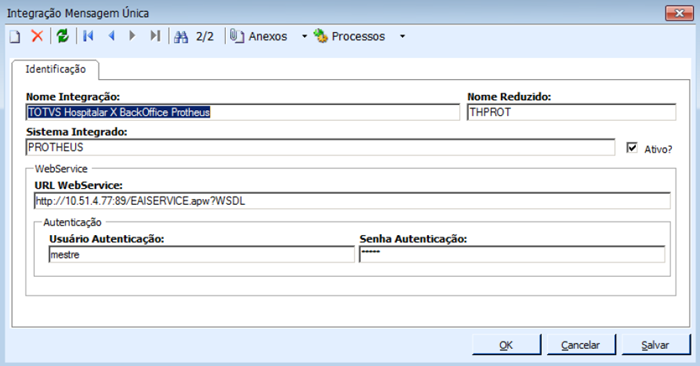The image size is (700, 366).
Task: Open search with binoculars icon
Action: click(x=181, y=37)
